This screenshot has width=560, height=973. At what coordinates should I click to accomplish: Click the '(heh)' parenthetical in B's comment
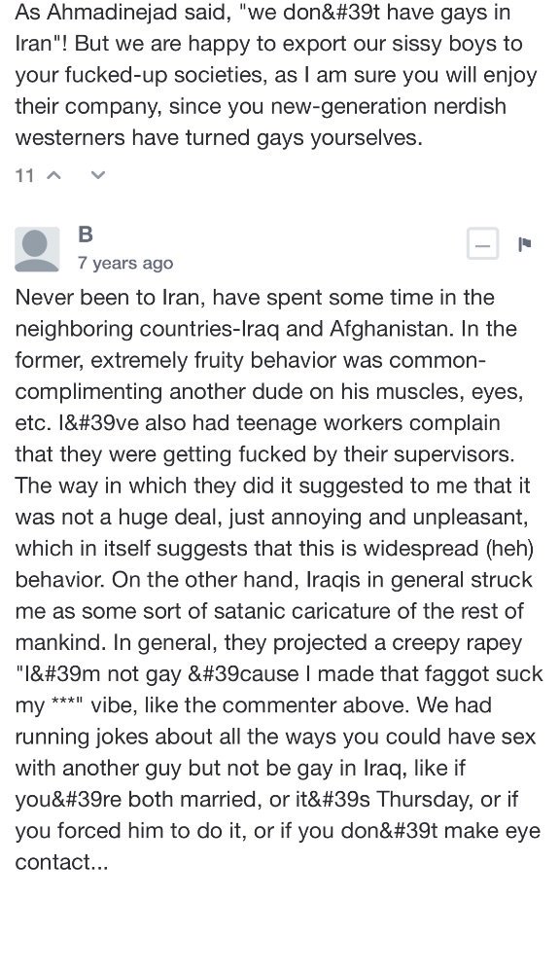(509, 549)
